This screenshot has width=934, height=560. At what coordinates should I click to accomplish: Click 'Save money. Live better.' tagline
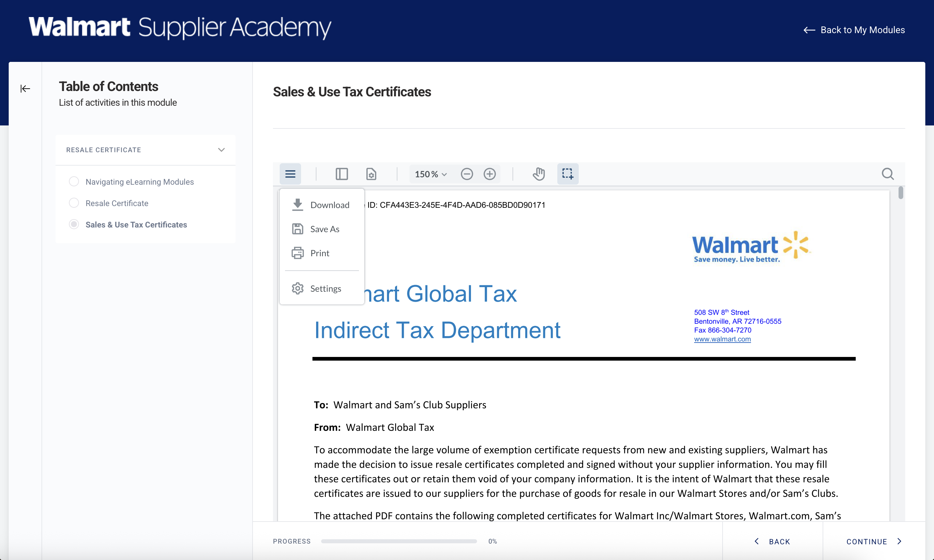737,259
